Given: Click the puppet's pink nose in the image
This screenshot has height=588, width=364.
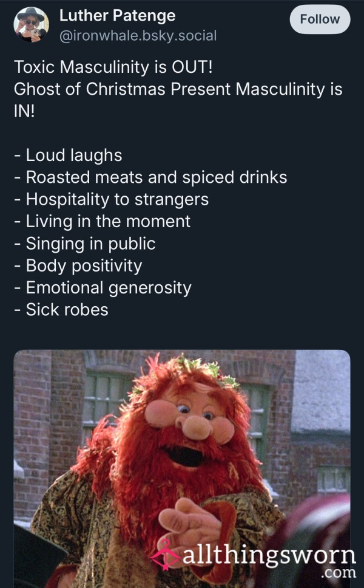Looking at the screenshot, I should tap(198, 428).
